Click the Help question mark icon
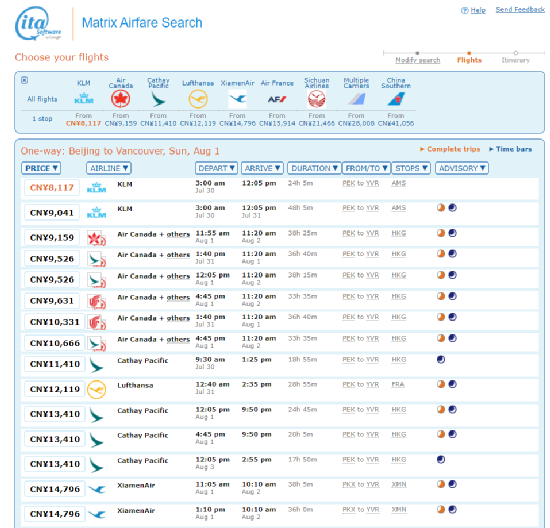The width and height of the screenshot is (550, 528). click(x=464, y=11)
